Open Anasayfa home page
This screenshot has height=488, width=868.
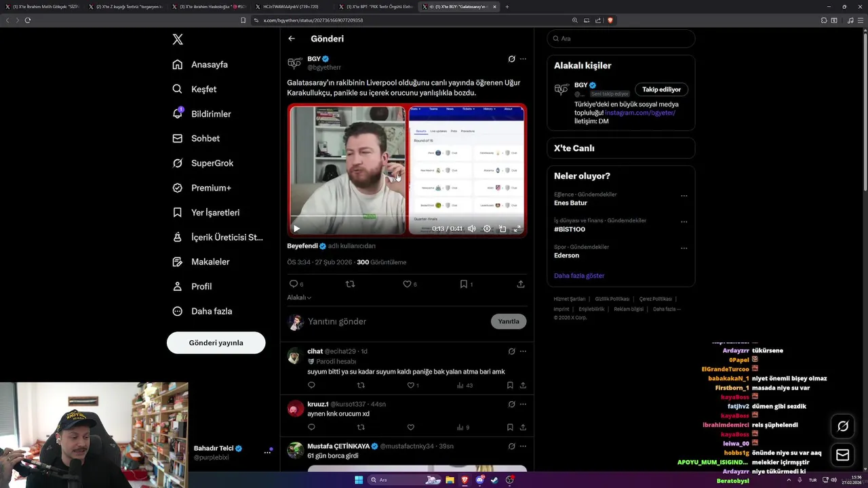201,64
